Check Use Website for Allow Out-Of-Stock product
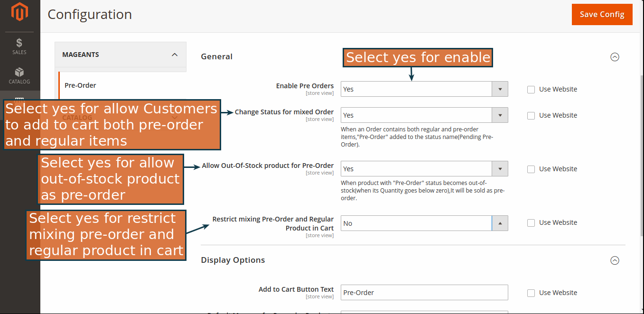 pos(531,169)
